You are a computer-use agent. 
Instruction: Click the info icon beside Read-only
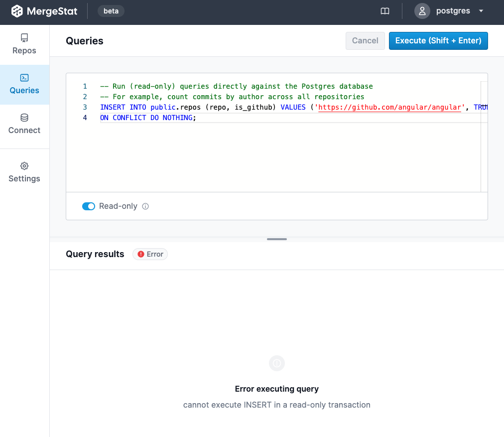144,206
